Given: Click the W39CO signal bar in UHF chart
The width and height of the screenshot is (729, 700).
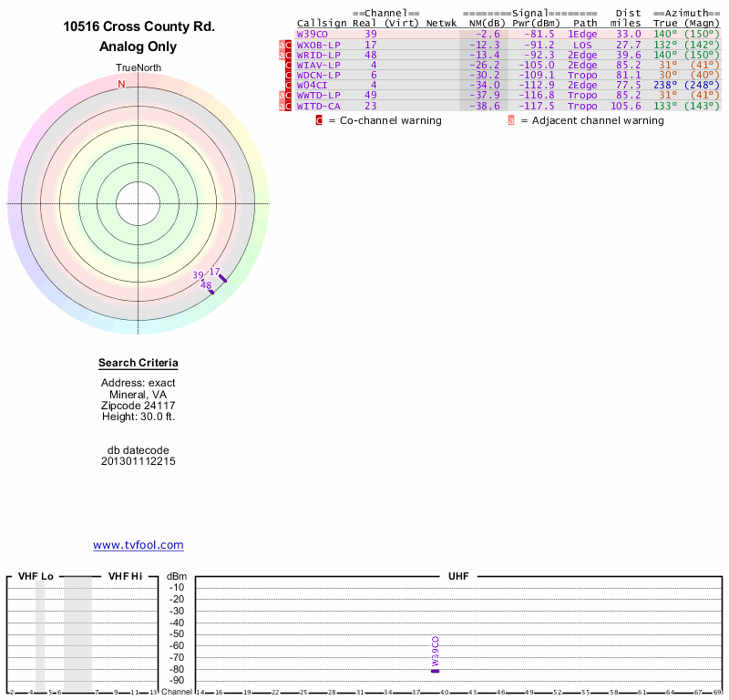Looking at the screenshot, I should (x=436, y=671).
